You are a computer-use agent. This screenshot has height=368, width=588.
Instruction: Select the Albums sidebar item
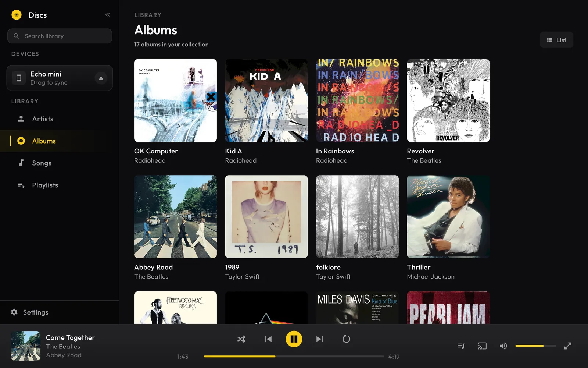tap(60, 141)
